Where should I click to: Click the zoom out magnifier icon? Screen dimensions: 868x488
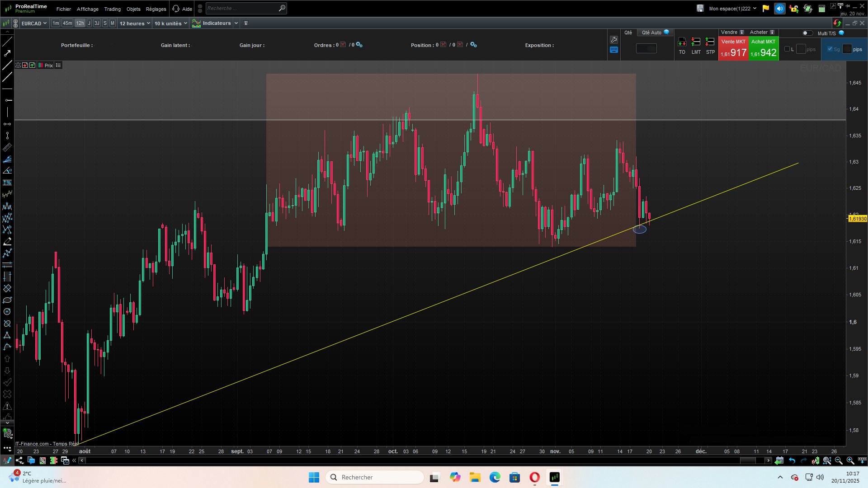click(839, 460)
